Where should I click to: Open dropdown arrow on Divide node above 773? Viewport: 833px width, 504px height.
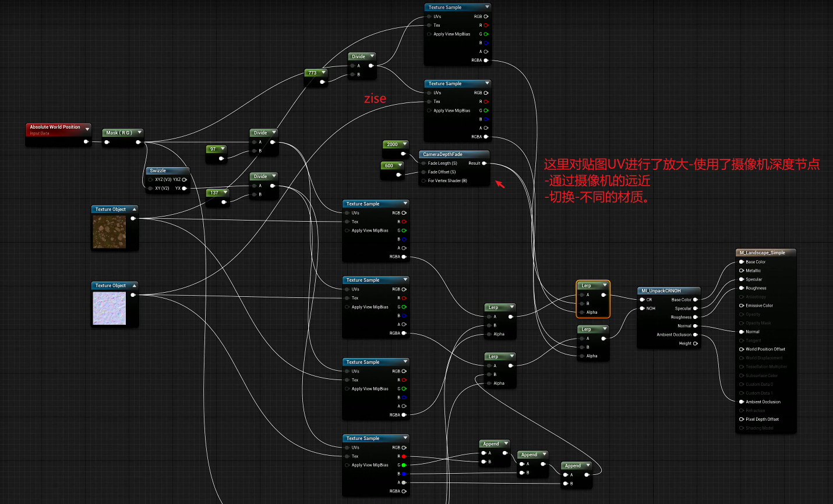click(372, 56)
